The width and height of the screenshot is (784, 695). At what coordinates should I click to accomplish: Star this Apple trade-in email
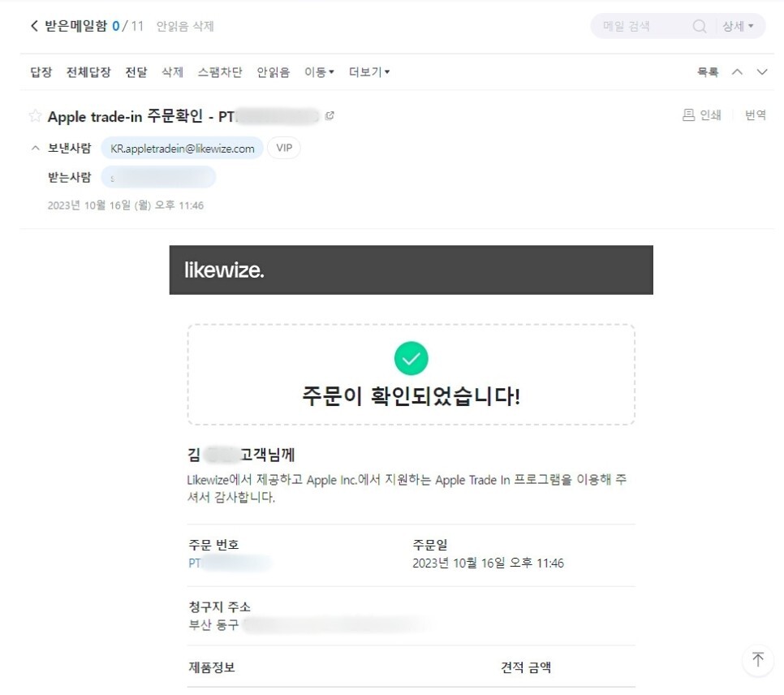[x=35, y=116]
